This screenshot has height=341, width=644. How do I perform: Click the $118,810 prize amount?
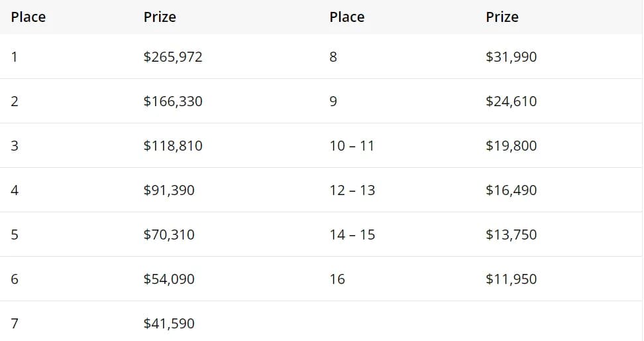[x=173, y=146]
